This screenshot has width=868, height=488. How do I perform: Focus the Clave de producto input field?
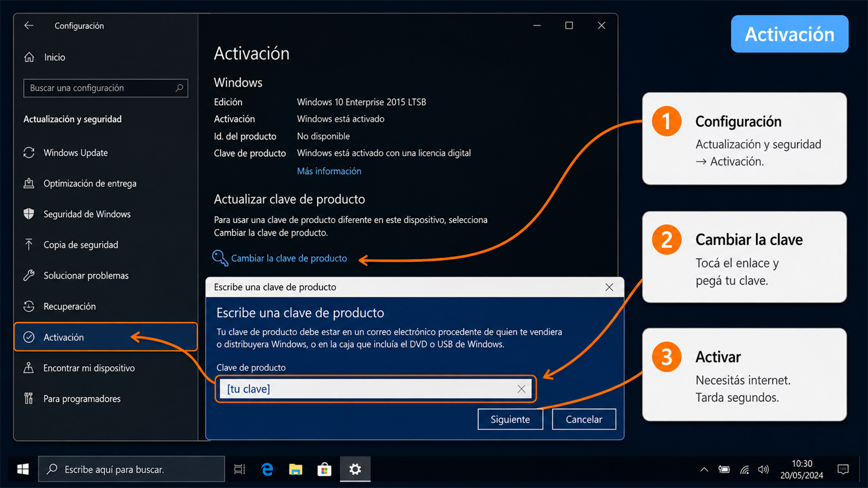click(x=375, y=389)
